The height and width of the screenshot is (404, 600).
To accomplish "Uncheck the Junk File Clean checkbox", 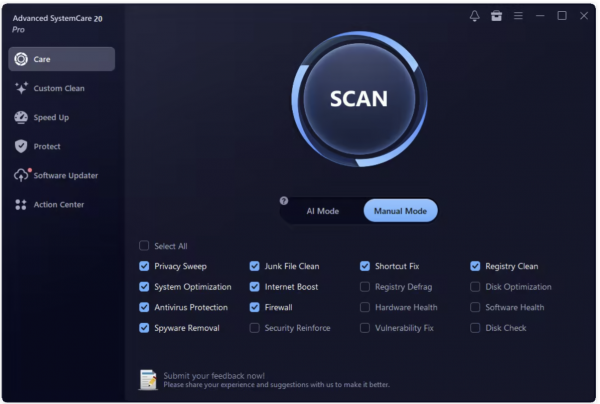I will pyautogui.click(x=254, y=266).
